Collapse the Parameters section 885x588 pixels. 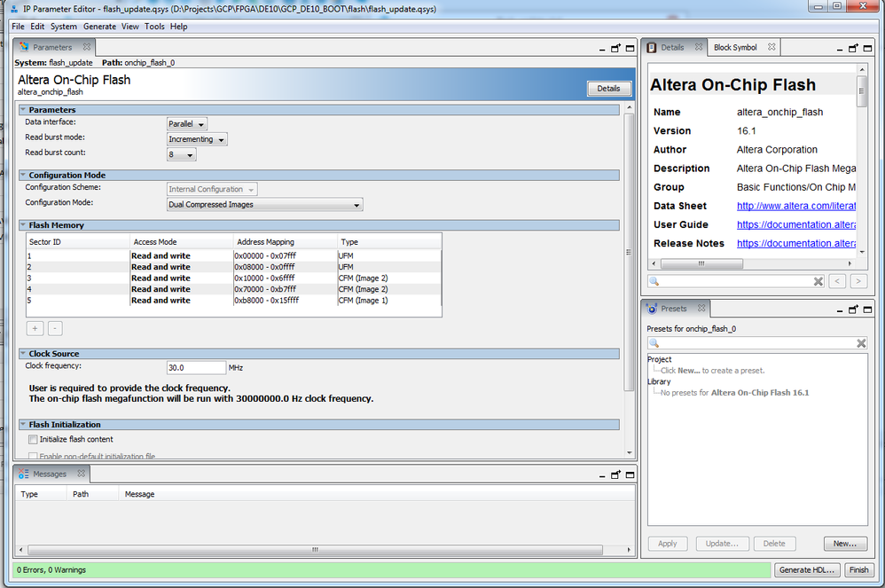[x=23, y=109]
